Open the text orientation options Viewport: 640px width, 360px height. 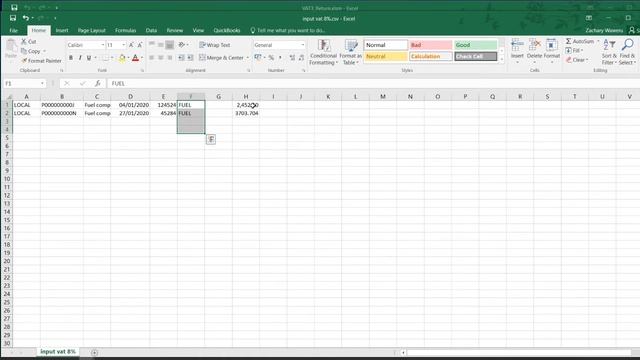coord(182,45)
